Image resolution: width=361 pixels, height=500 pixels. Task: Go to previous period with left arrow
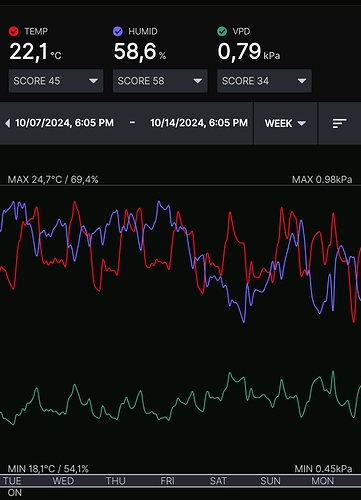tap(7, 123)
